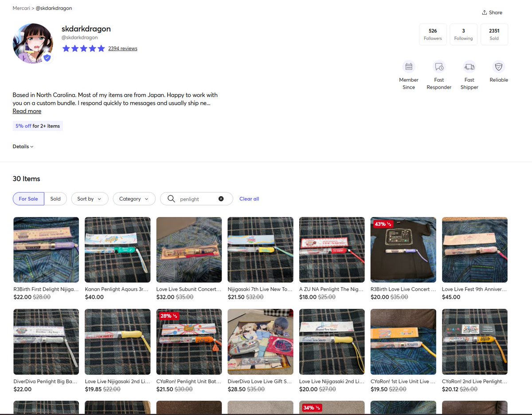Viewport: 532px width, 415px height.
Task: Click the 526 Followers box
Action: tap(433, 35)
